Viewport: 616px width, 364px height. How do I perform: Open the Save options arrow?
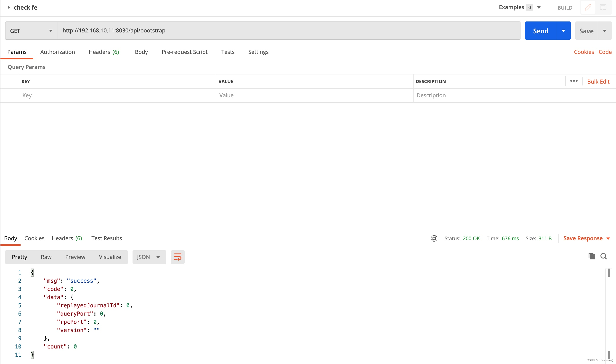coord(605,31)
